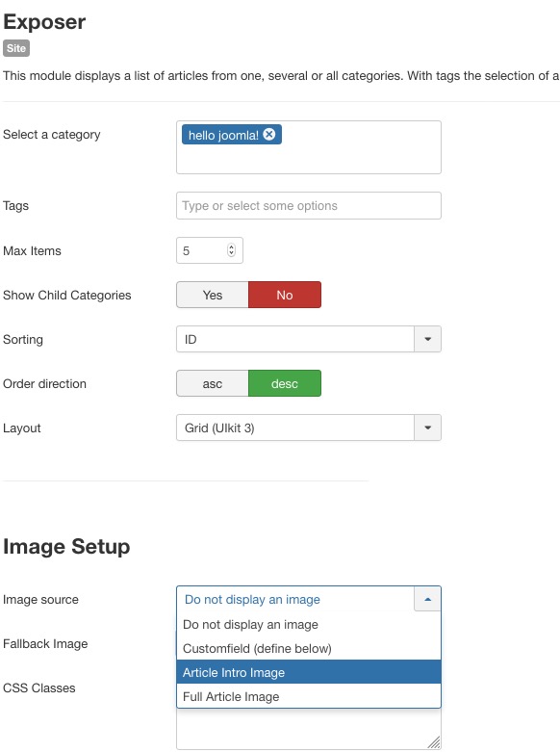Collapse the Image source dropdown arrow
Image resolution: width=560 pixels, height=752 pixels.
click(x=427, y=599)
